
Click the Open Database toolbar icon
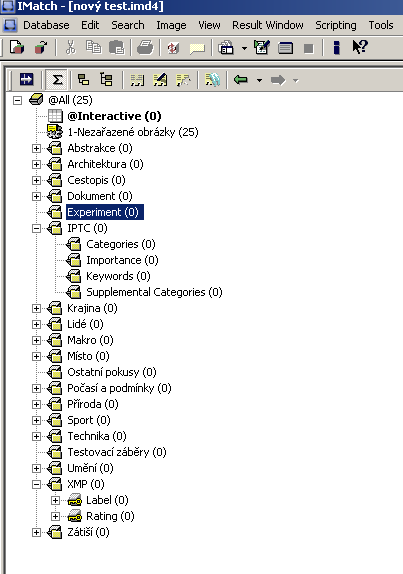[41, 48]
